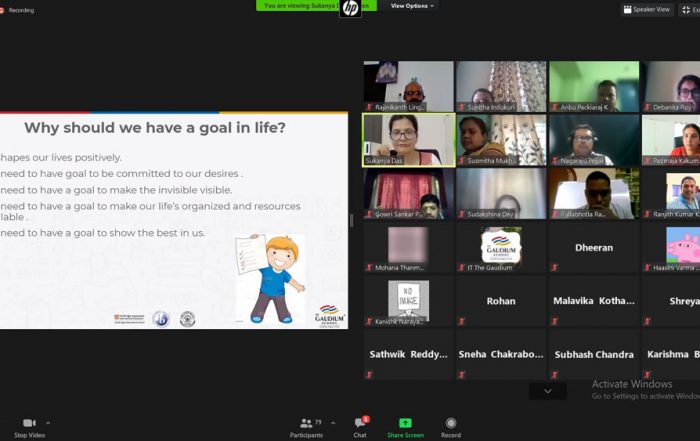Click the green 'You are viewing Sukanya' banner
The image size is (700, 441).
point(316,6)
